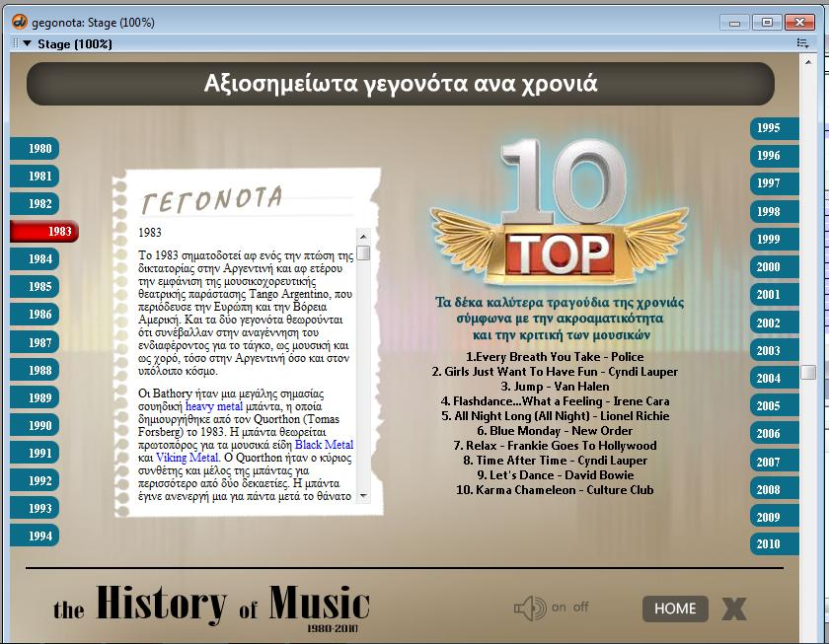Select the year 1982 button
The image size is (829, 644).
(35, 203)
